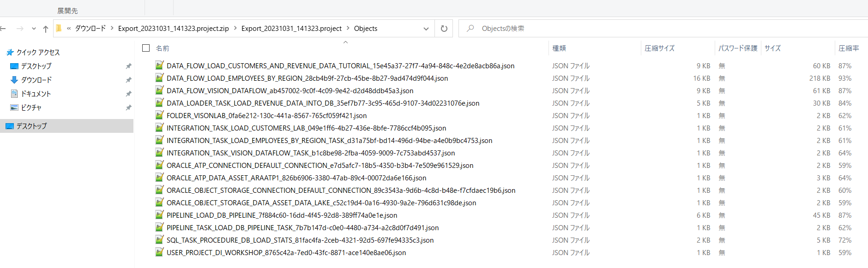Click icon of DATA_FLOW_LOAD_CUSTOMERS_AND_REVENUE json file
This screenshot has height=268, width=868.
pyautogui.click(x=159, y=65)
